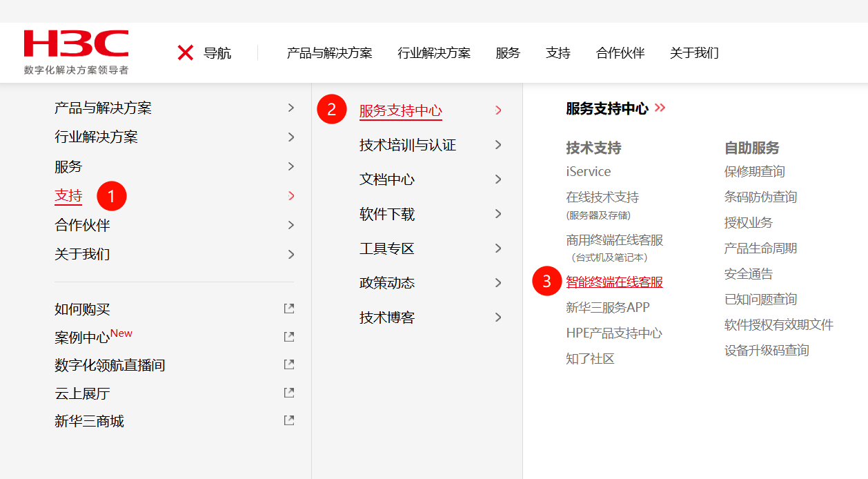This screenshot has width=868, height=479.
Task: Open 产品与解决方案 in top menu bar
Action: point(329,53)
